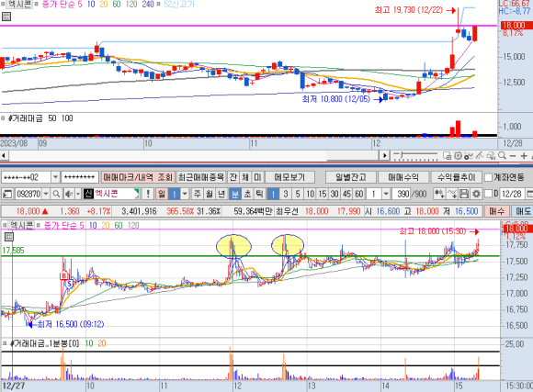533x392 pixels.
Task: Select the 주 weekly period toggle
Action: coord(198,194)
